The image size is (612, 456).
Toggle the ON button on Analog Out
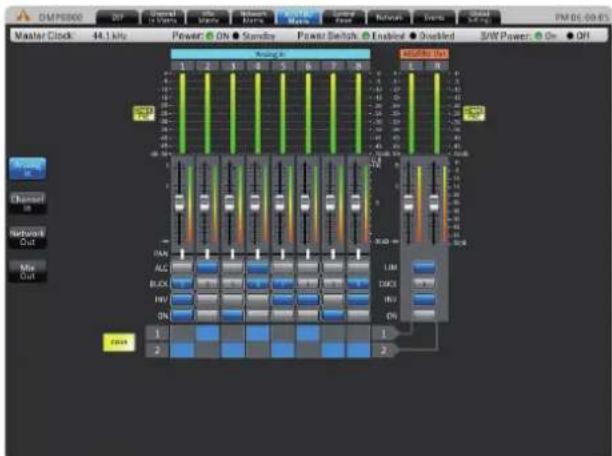click(424, 315)
